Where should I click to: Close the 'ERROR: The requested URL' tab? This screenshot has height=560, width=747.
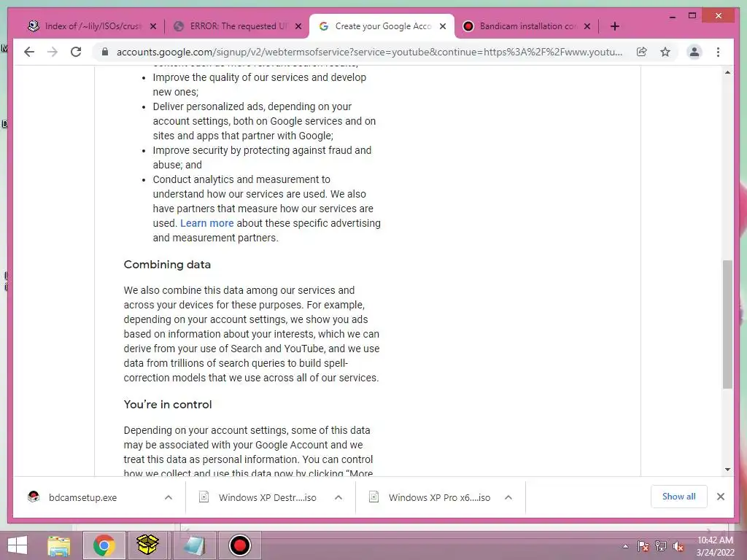tap(298, 26)
